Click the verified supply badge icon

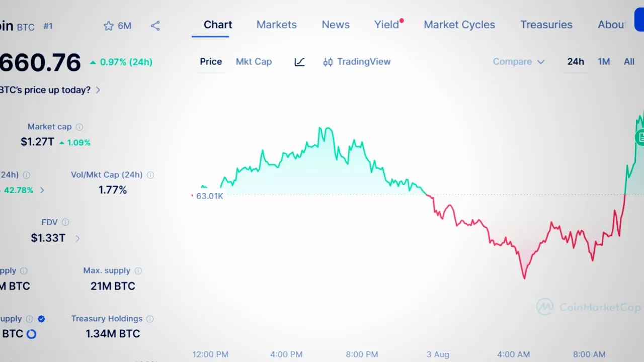[41, 319]
